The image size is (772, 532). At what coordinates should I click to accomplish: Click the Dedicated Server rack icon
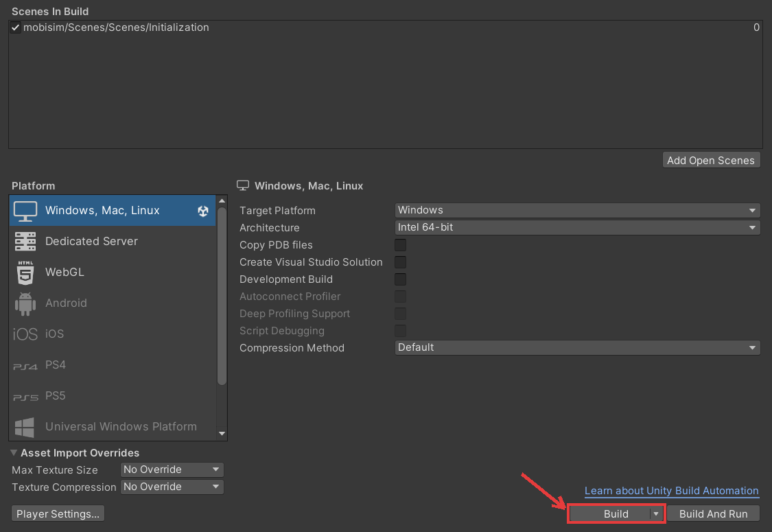(25, 242)
